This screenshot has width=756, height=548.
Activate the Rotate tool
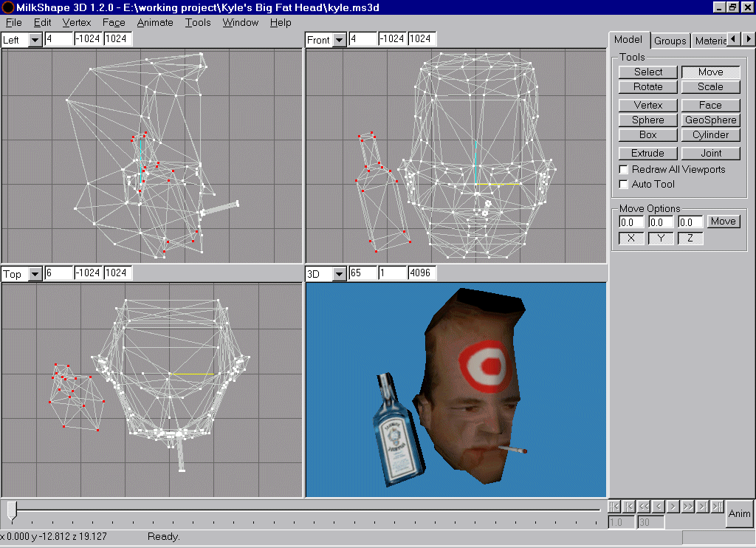647,86
